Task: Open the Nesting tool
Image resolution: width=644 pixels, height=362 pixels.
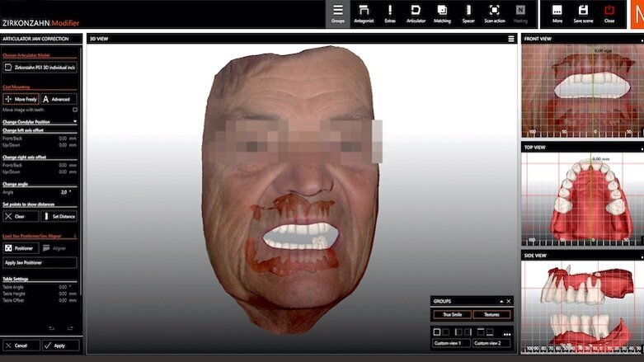Action: click(x=520, y=13)
